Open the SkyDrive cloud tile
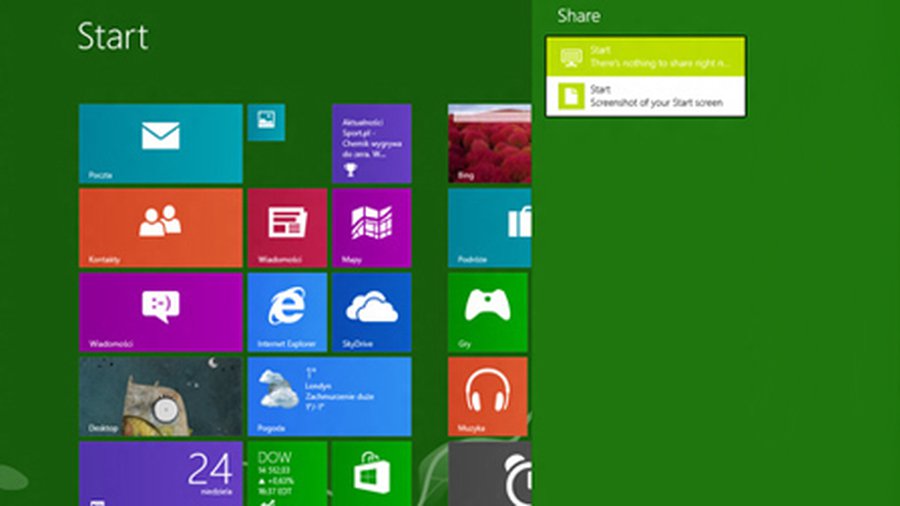The height and width of the screenshot is (506, 900). (371, 312)
